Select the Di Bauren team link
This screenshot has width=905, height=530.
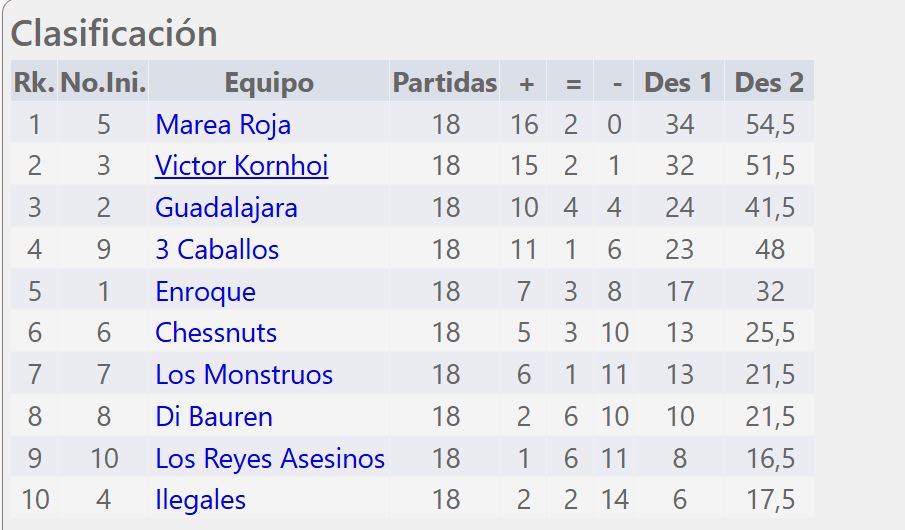tap(214, 417)
